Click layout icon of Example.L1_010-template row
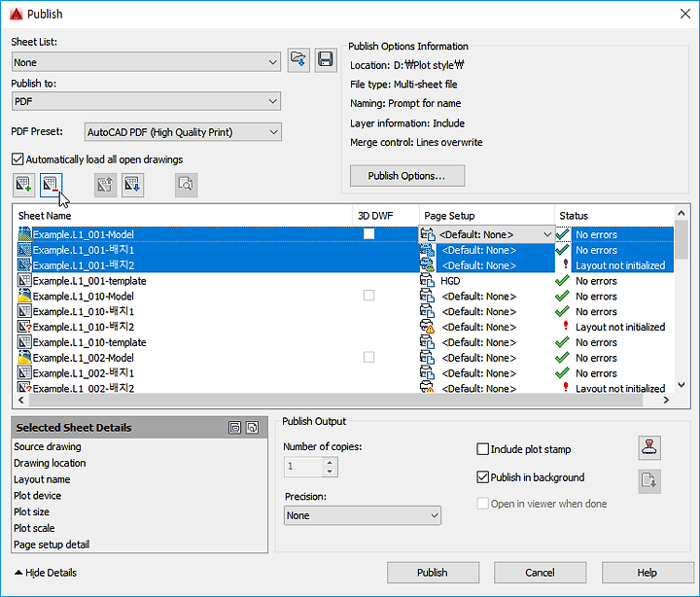Viewport: 700px width, 597px height. [24, 342]
